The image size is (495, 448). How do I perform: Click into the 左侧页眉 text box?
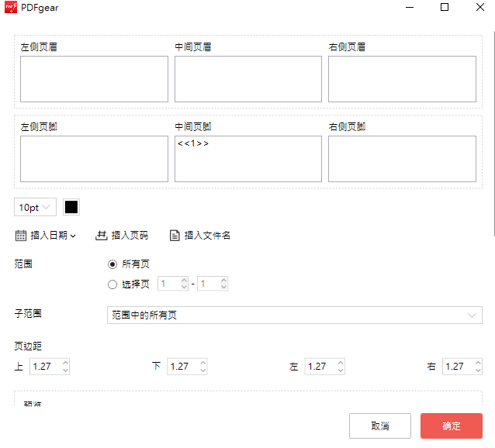point(94,79)
